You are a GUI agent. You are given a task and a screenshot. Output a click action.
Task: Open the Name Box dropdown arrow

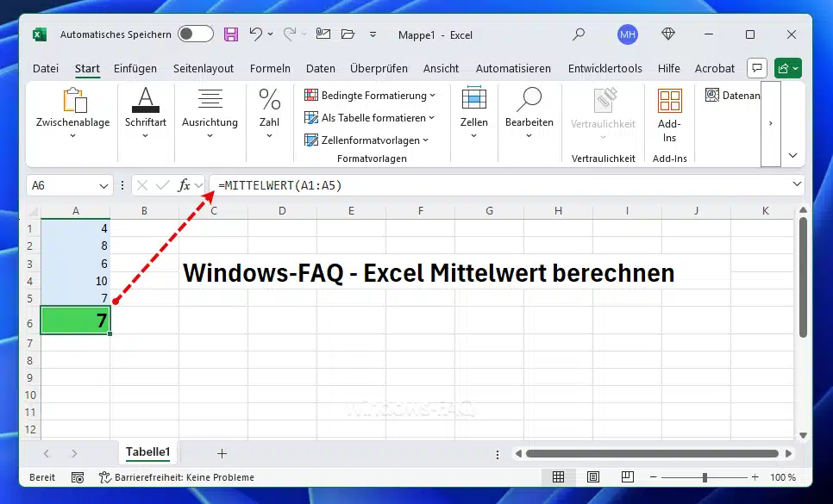point(104,185)
